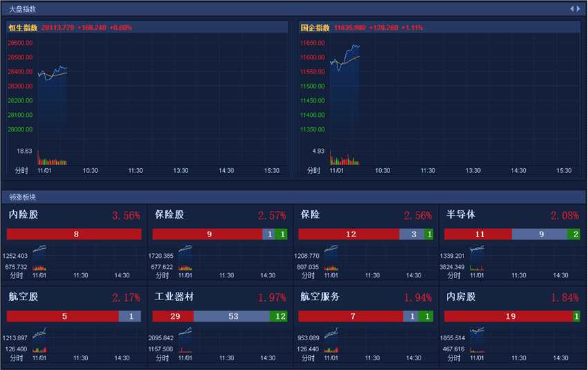The width and height of the screenshot is (588, 370).
Task: Click the red bar showing 19 in 内房股
Action: click(508, 316)
